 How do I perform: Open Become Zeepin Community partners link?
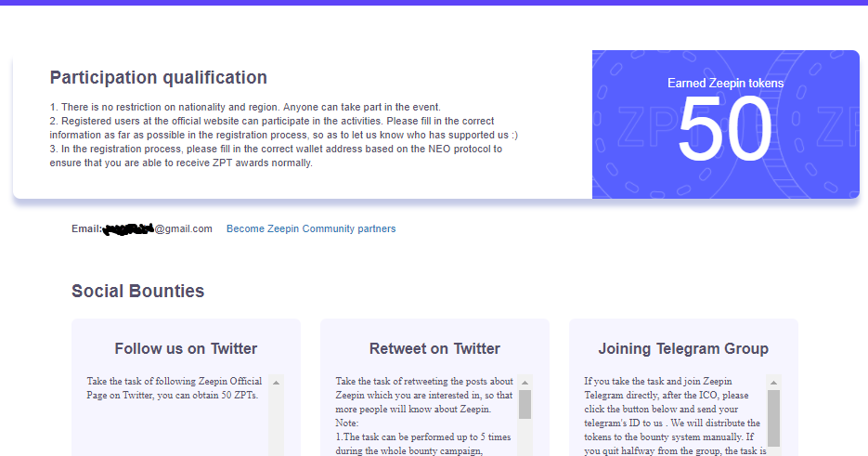click(311, 228)
